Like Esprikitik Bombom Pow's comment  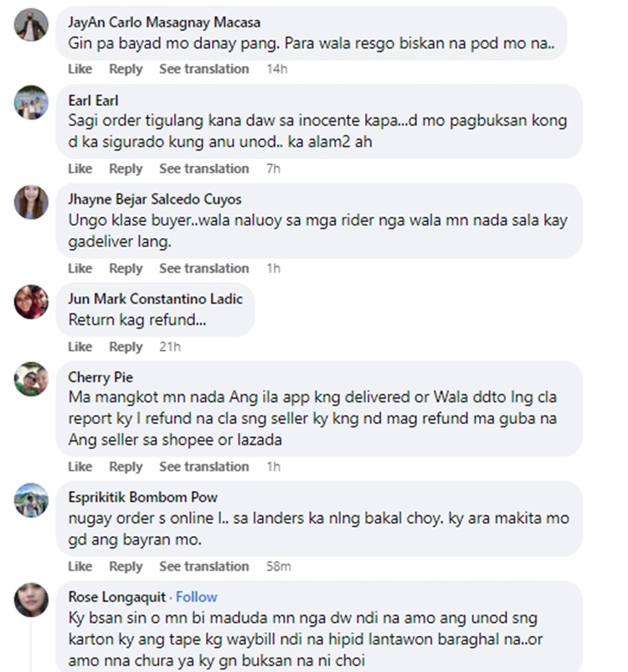click(80, 566)
